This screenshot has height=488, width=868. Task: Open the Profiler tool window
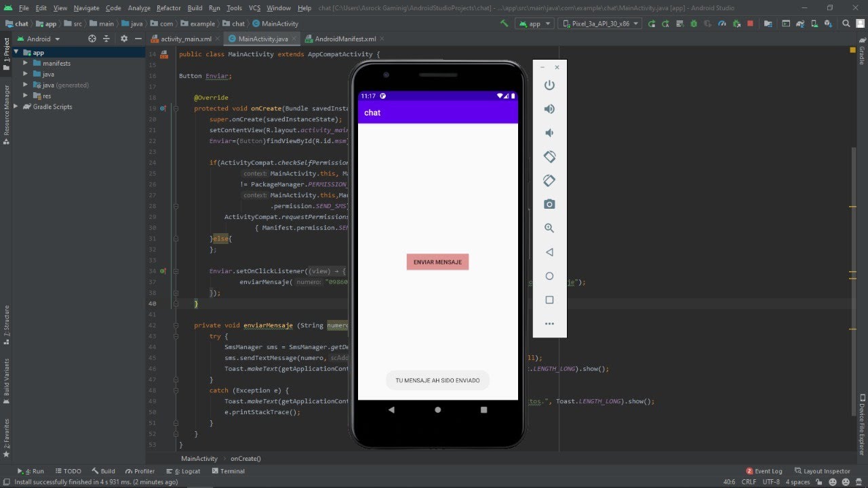tap(140, 471)
